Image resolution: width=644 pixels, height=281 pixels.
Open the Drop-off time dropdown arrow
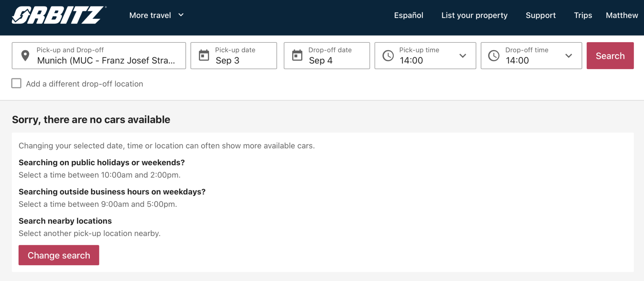[x=569, y=56]
